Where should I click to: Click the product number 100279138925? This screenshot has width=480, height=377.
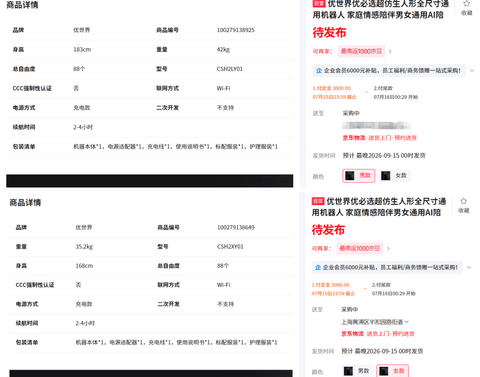coord(236,30)
